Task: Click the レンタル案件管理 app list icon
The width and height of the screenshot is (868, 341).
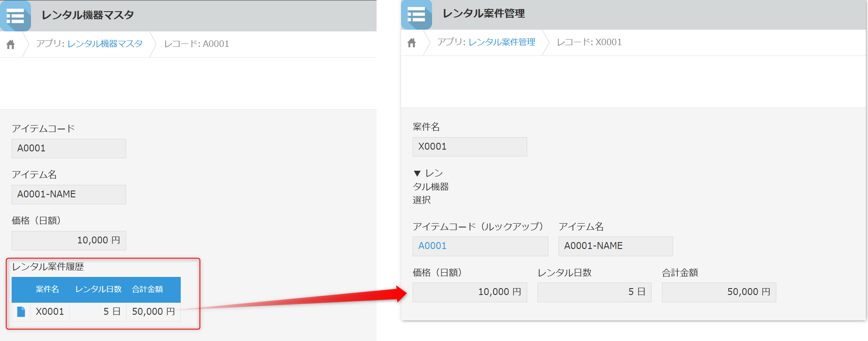Action: (x=416, y=15)
